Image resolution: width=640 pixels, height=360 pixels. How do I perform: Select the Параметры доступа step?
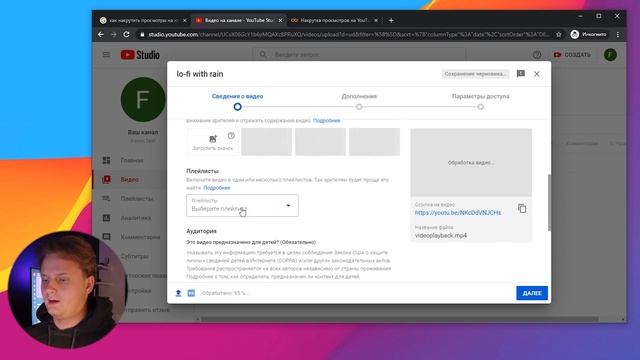click(x=480, y=101)
